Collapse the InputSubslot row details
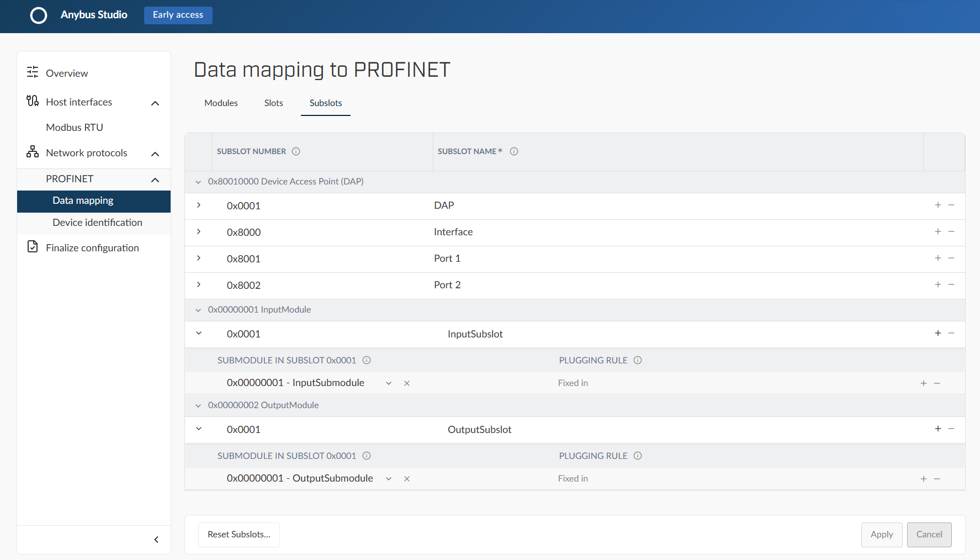Viewport: 980px width, 560px height. [199, 333]
